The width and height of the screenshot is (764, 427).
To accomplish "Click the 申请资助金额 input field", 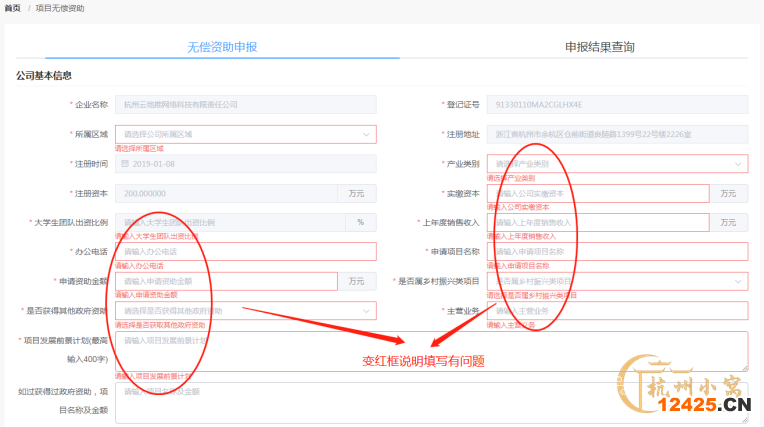I will (226, 282).
